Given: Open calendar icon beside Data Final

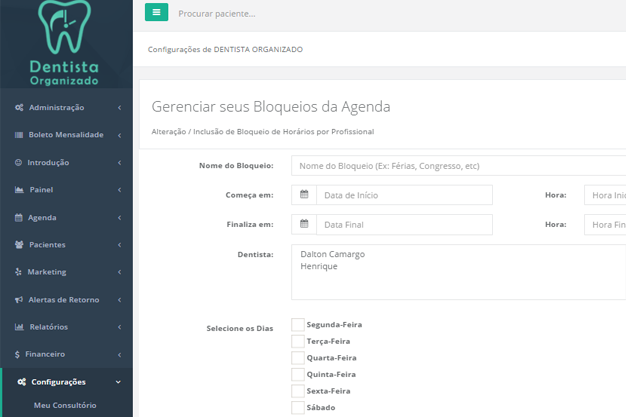Looking at the screenshot, I should click(x=304, y=224).
